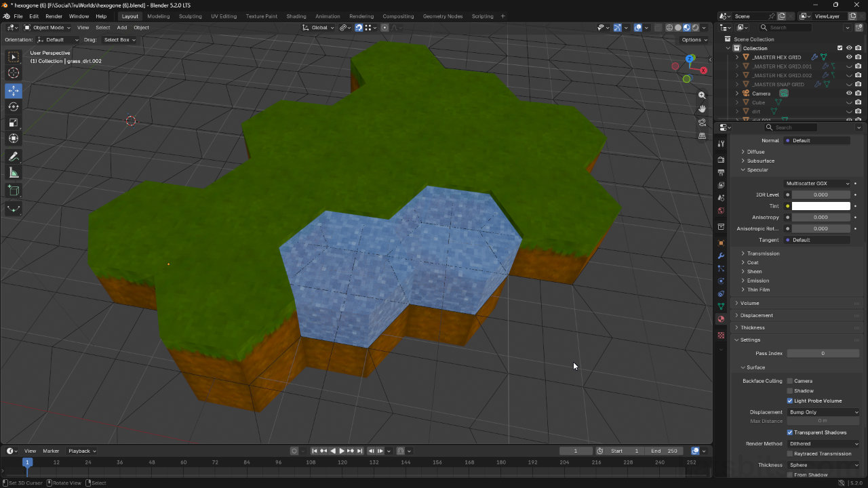
Task: Click the Zoom viewport magnifier icon
Action: 703,96
